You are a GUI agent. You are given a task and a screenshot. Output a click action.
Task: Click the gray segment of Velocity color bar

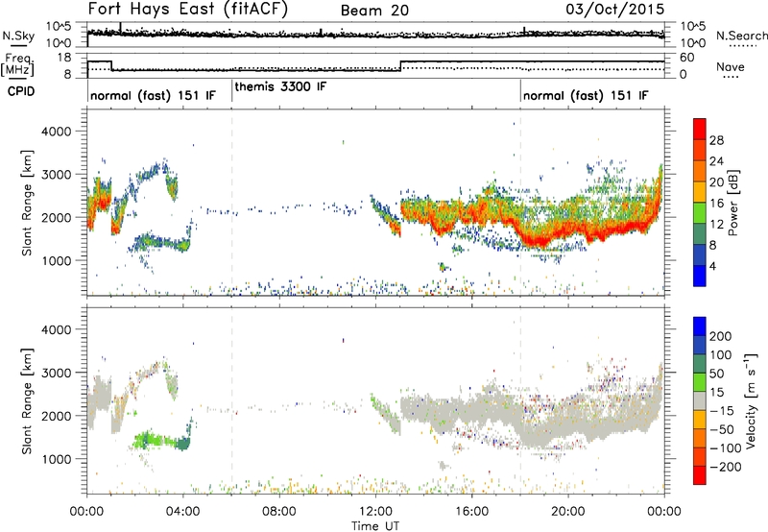coord(700,400)
